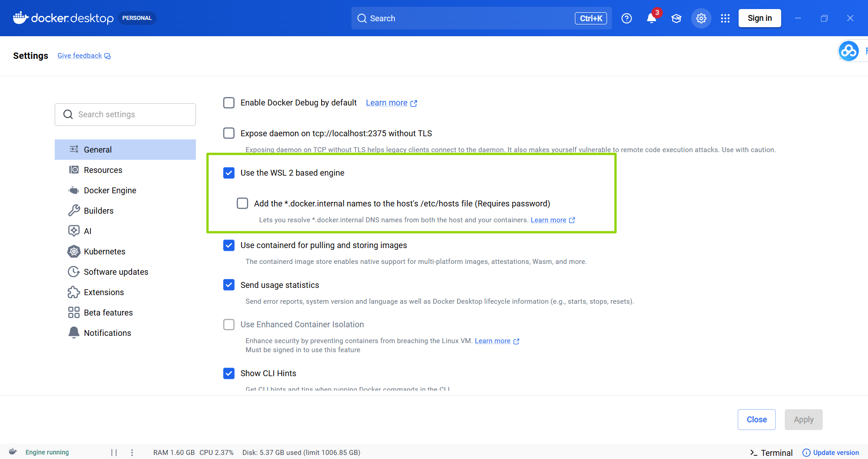The width and height of the screenshot is (868, 459).
Task: Open Learn more link for docker.internal DNS names
Action: 548,220
